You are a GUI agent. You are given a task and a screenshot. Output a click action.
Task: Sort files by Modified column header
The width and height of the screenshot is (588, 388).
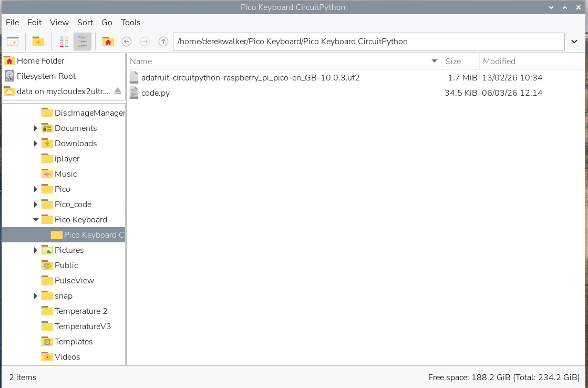tap(499, 62)
